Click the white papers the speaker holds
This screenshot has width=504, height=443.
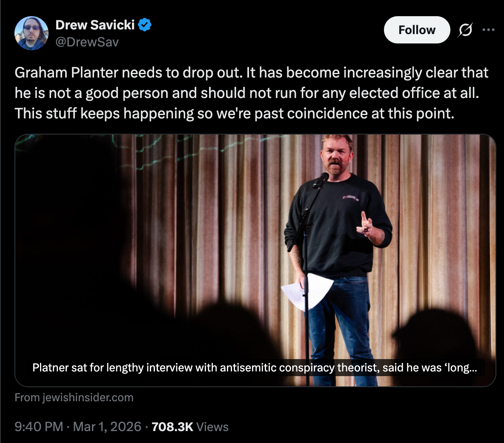point(307,291)
